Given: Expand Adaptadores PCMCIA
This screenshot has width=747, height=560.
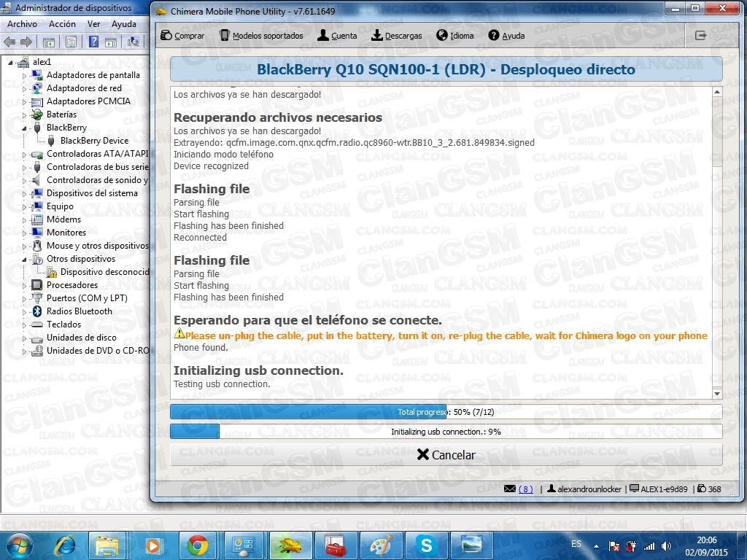Looking at the screenshot, I should [x=24, y=101].
